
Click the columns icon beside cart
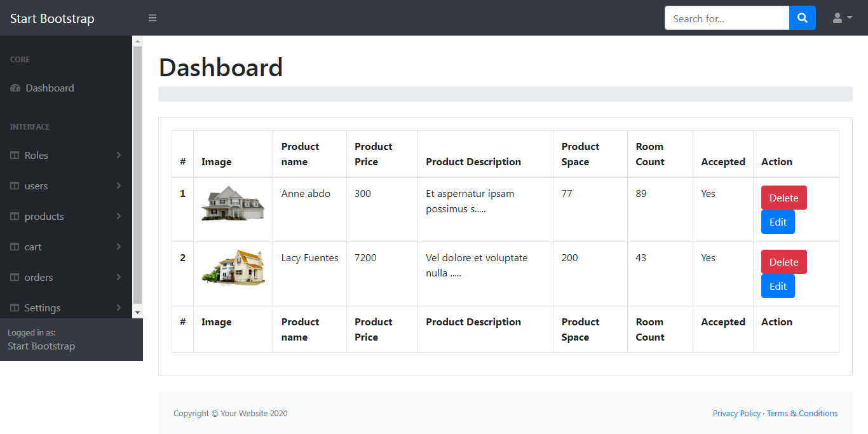(15, 247)
